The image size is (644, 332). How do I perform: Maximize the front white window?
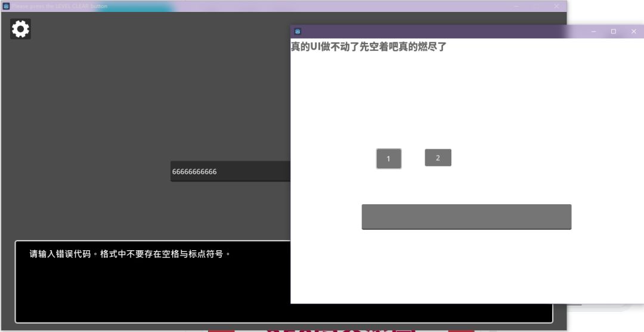(x=613, y=32)
